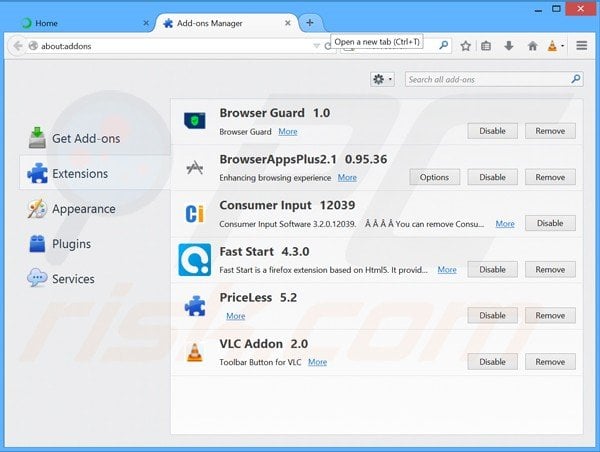Viewport: 600px width, 452px height.
Task: Click the BrowserAppsPlus2.1 extension icon
Action: point(195,168)
